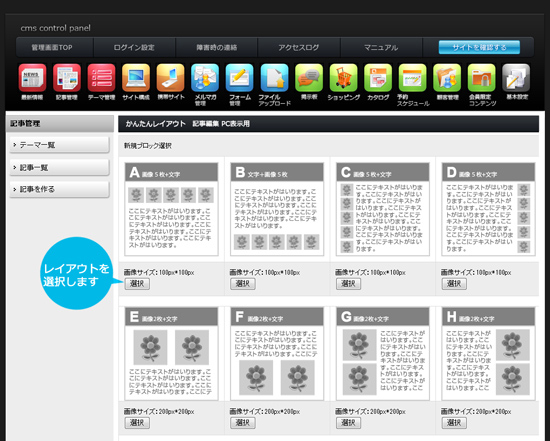550x441 pixels.
Task: Click the サイトを確認する button
Action: 479,47
